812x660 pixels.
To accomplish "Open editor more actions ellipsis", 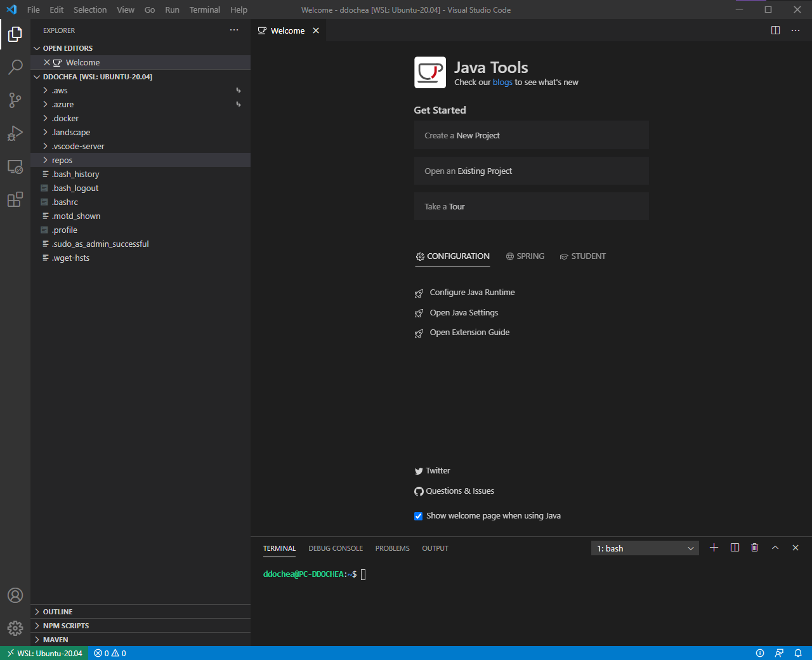I will coord(796,30).
